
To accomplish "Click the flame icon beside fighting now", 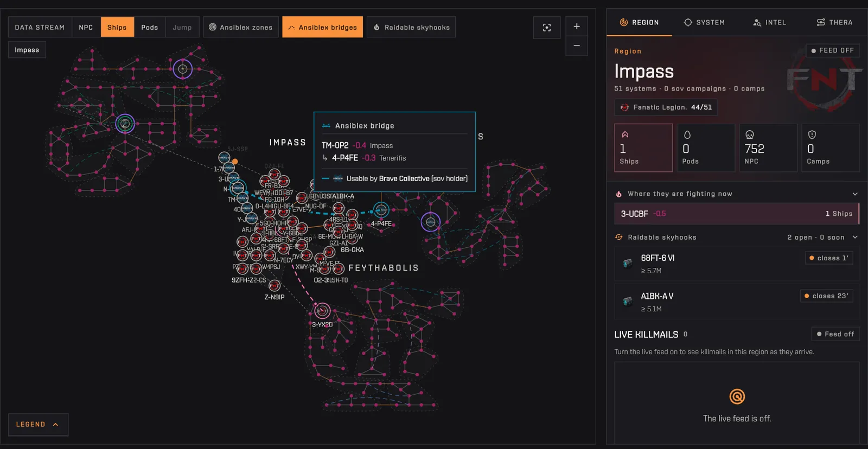I will click(619, 194).
